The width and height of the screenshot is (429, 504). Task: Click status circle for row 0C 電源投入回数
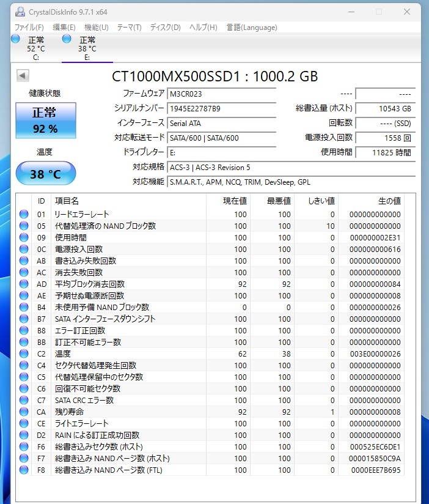24,249
